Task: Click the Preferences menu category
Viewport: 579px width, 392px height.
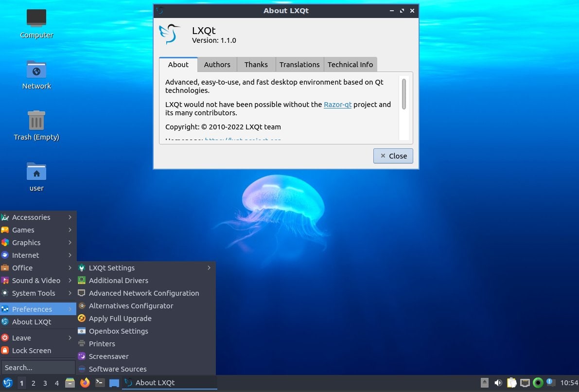Action: [38, 309]
